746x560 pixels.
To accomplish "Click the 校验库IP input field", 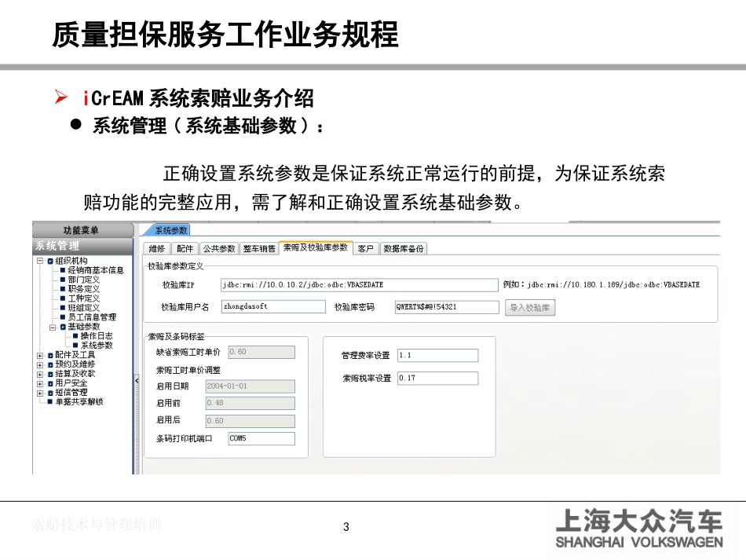I will pos(359,285).
